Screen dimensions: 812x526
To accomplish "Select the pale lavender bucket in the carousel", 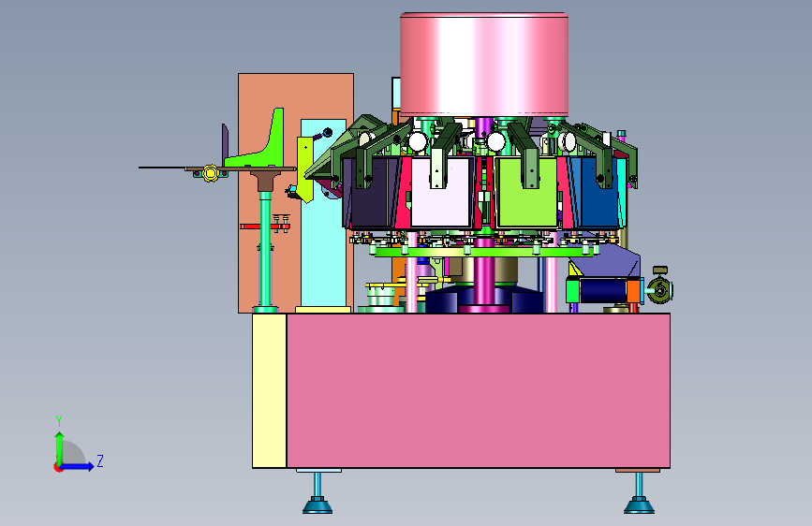I will [x=442, y=193].
